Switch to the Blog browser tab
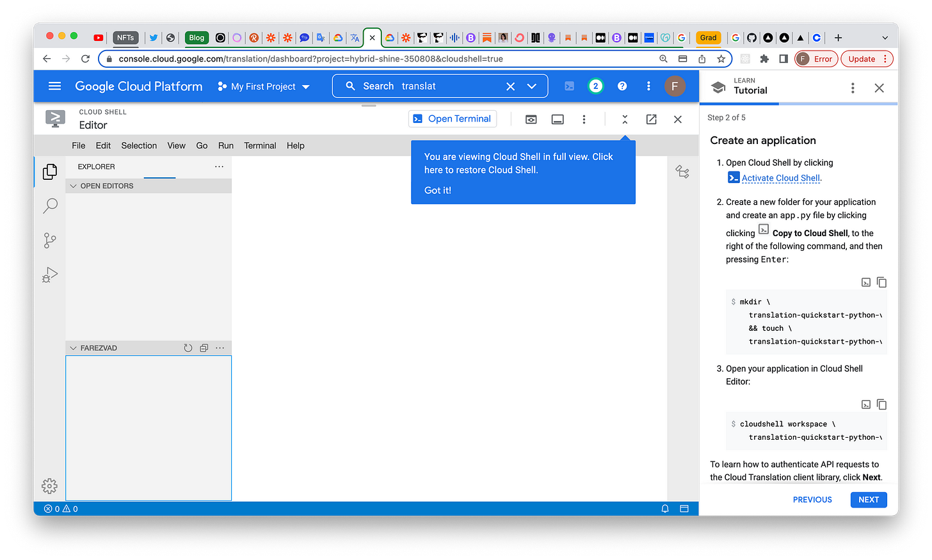Screen dimensions: 932x560 (197, 38)
